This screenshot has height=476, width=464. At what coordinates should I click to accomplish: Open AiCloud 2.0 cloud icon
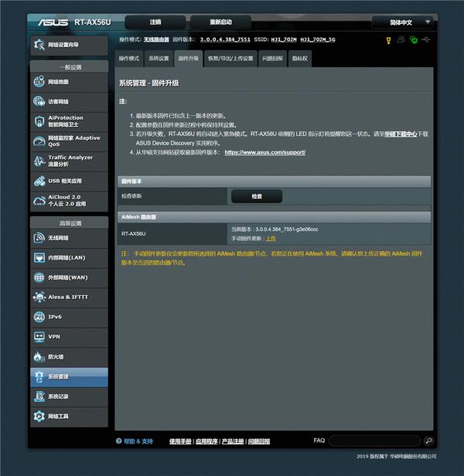pos(39,201)
